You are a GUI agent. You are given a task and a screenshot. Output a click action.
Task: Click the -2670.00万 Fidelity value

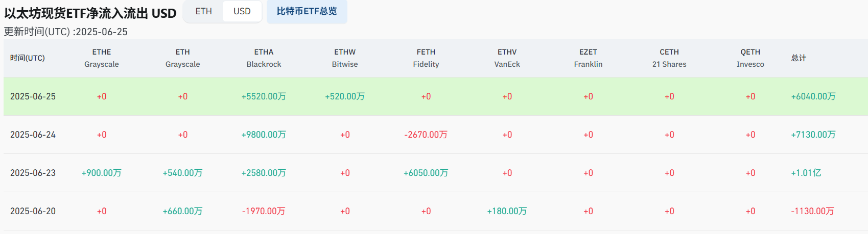click(x=426, y=135)
